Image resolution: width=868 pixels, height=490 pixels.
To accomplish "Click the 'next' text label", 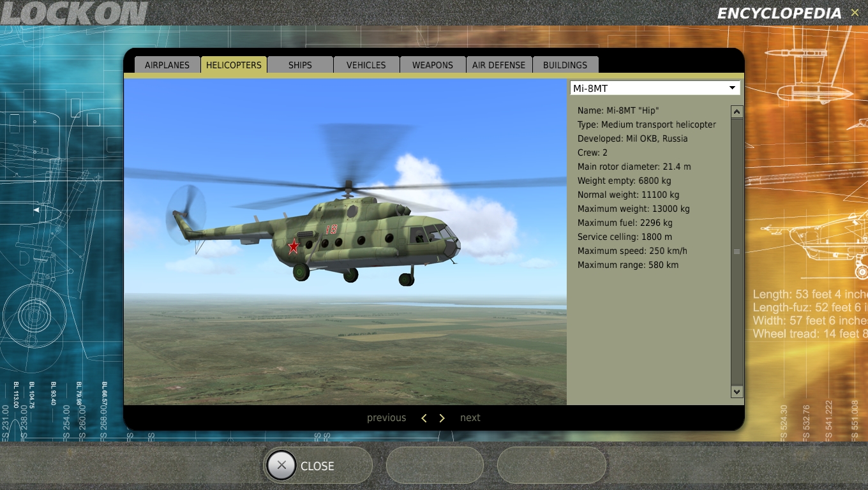I will coord(470,418).
